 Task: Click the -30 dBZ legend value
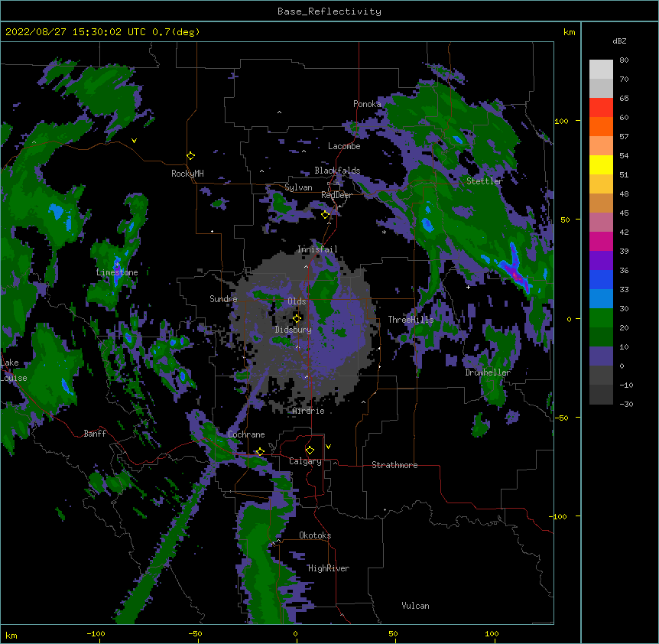tap(625, 404)
